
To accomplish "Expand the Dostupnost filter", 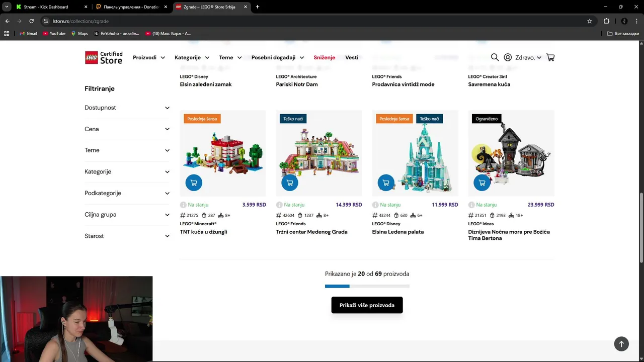I will 127,108.
